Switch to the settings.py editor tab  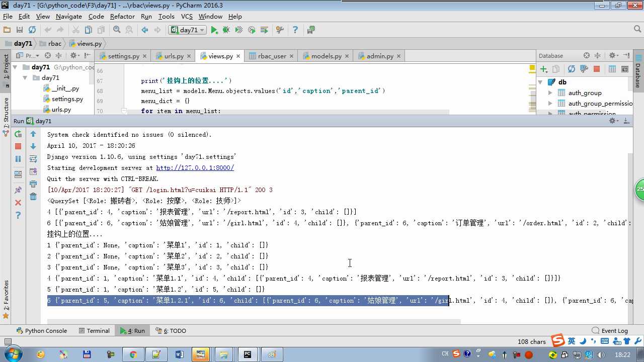(x=123, y=56)
